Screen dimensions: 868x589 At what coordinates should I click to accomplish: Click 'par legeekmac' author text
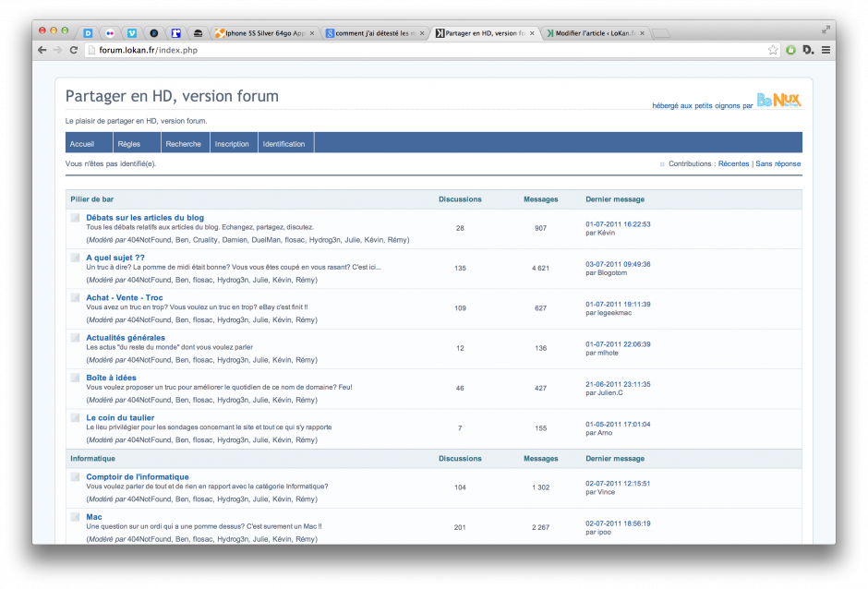click(x=609, y=313)
